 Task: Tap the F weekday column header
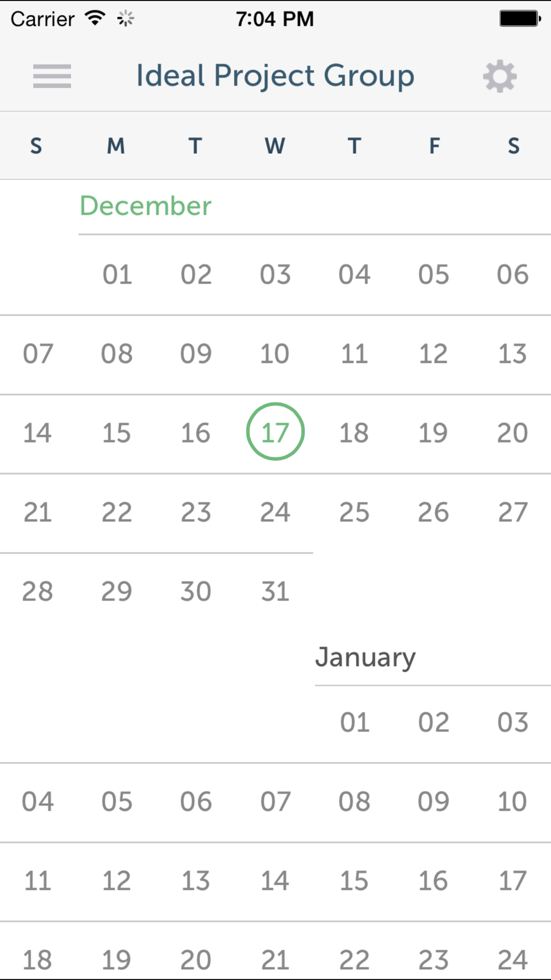[434, 146]
